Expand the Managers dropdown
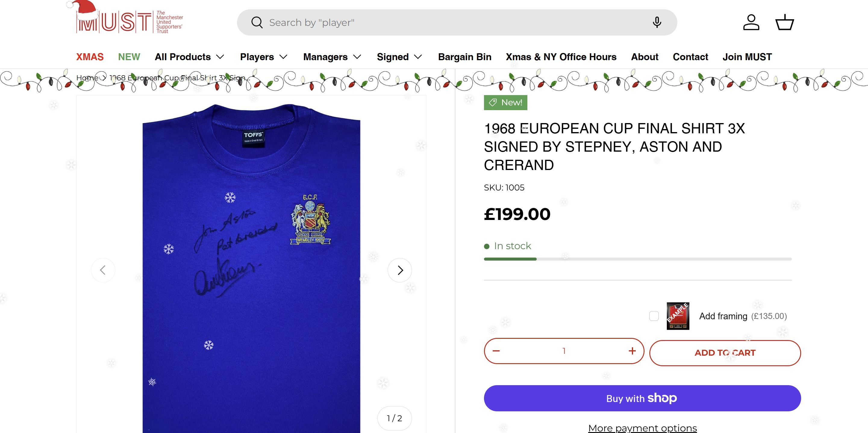The height and width of the screenshot is (433, 868). click(332, 57)
